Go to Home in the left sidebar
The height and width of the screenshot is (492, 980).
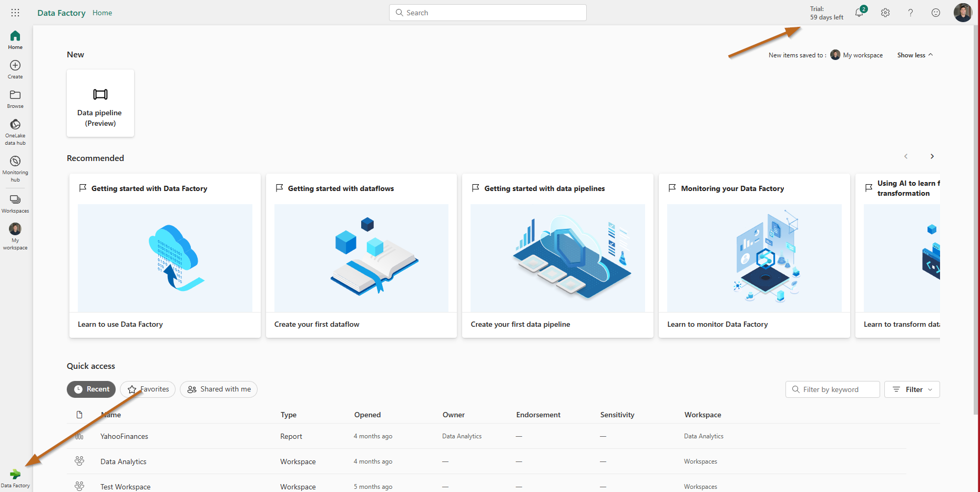[x=15, y=40]
